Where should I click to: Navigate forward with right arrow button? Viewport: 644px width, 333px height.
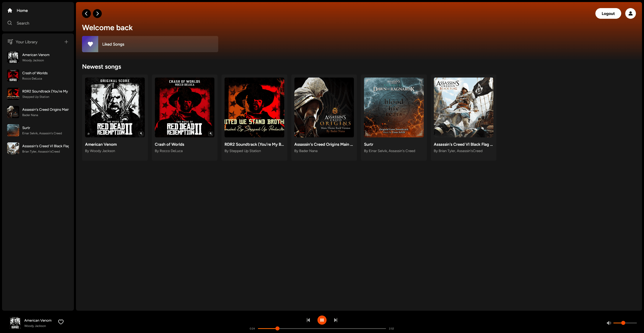point(97,13)
